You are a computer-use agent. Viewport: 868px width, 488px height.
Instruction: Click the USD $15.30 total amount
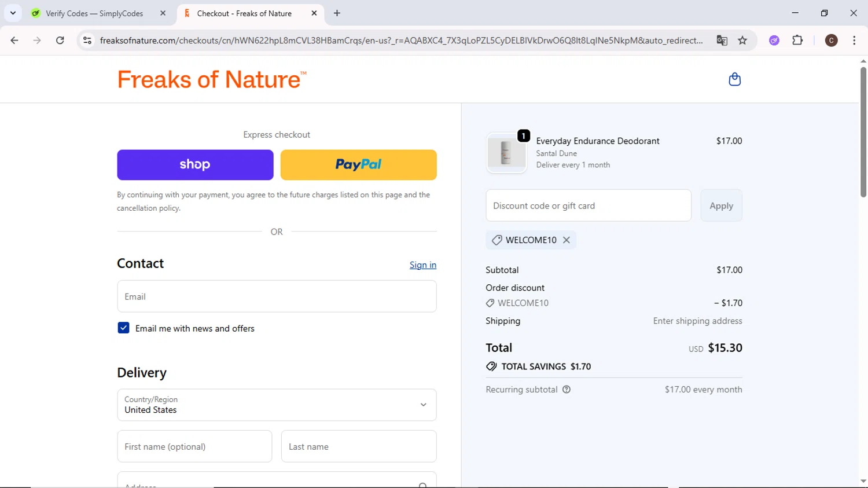pos(715,348)
